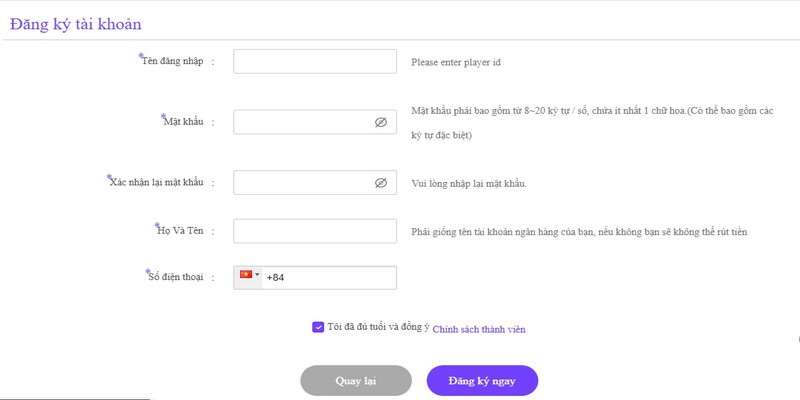Submit with the Đăng ký ngay button
This screenshot has width=800, height=400.
pos(482,381)
